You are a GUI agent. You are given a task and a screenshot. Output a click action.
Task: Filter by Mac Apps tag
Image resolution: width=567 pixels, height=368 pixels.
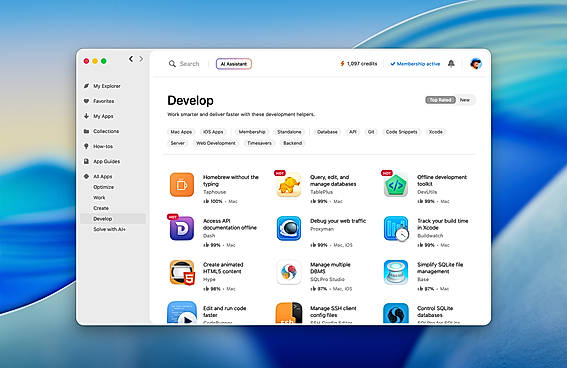tap(181, 132)
